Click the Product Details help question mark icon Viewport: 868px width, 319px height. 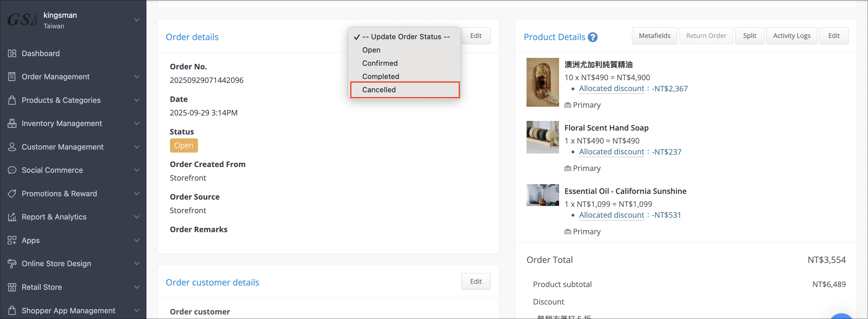593,37
